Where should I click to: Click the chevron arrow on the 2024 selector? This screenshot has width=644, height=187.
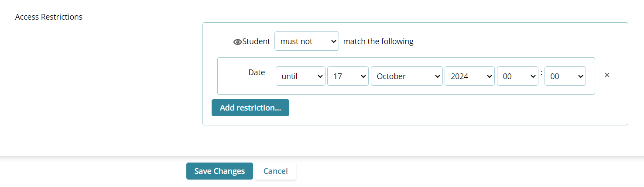click(x=489, y=76)
